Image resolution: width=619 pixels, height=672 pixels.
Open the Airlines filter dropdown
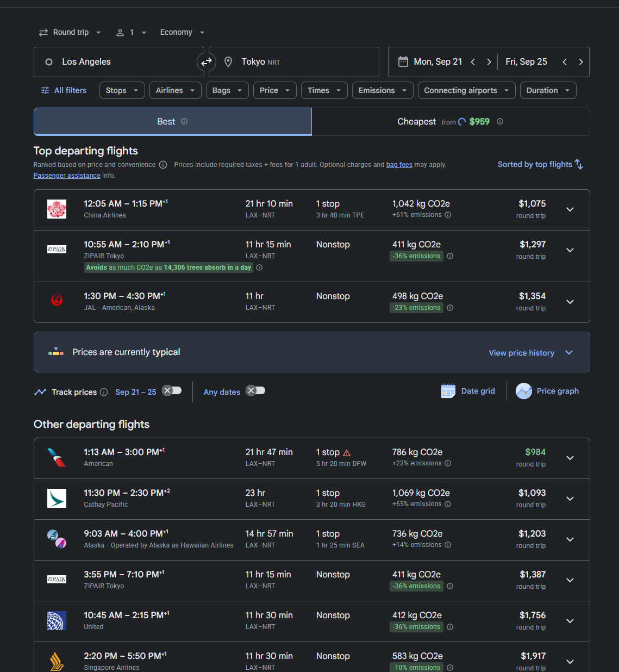click(x=176, y=90)
